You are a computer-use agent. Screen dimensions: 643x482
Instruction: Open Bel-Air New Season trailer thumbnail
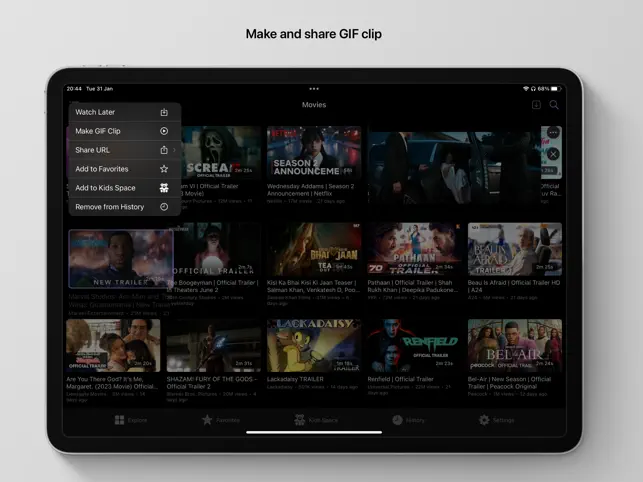point(515,345)
